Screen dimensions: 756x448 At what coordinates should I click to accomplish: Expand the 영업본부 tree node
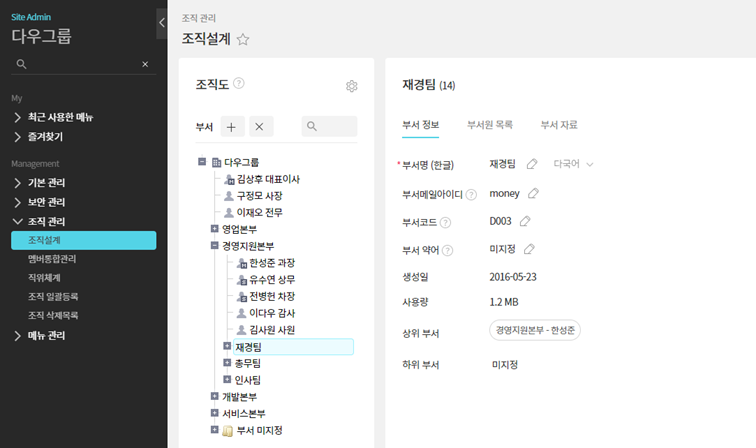coord(215,229)
